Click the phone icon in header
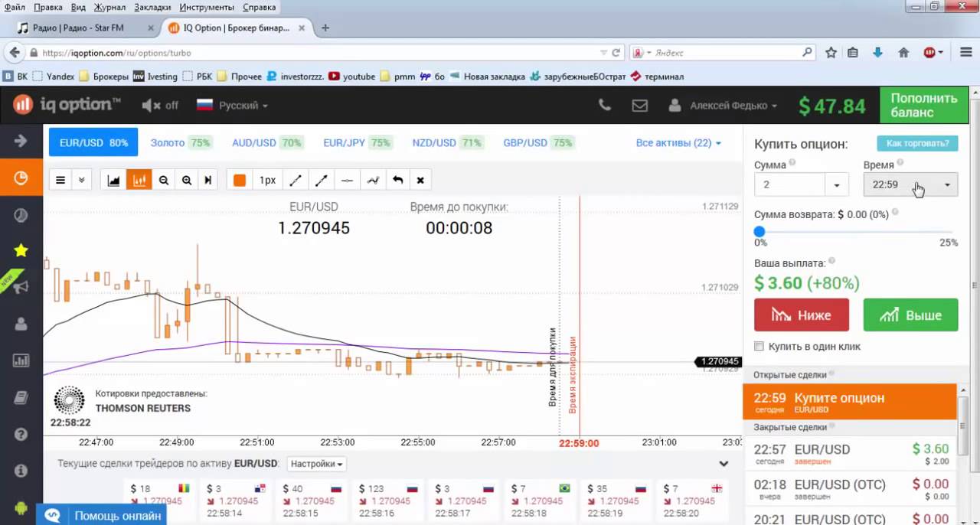Viewport: 980px width, 525px height. (x=605, y=106)
